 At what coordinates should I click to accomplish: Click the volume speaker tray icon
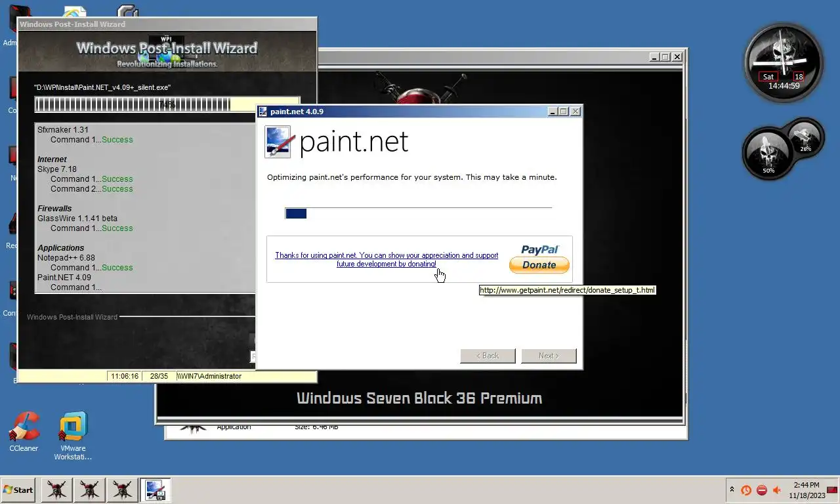pos(778,490)
